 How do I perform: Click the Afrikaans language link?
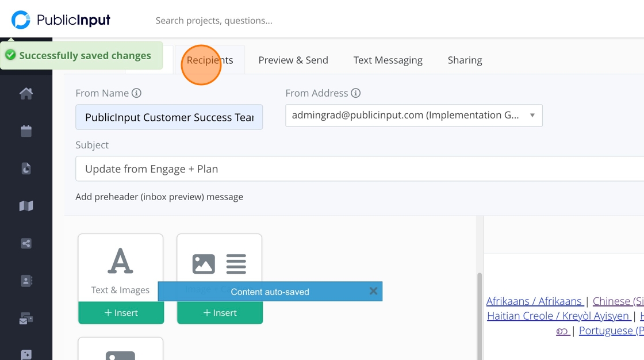(534, 301)
